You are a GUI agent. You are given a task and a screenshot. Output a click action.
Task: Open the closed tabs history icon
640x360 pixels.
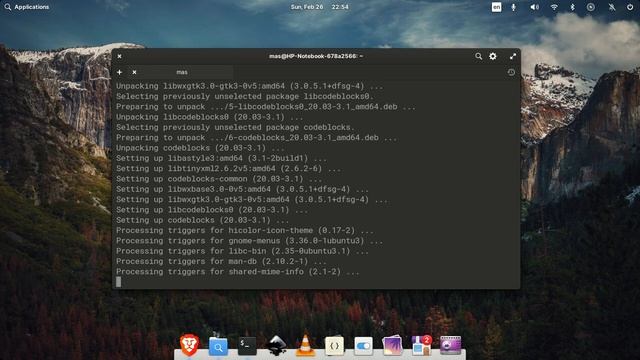(x=511, y=72)
